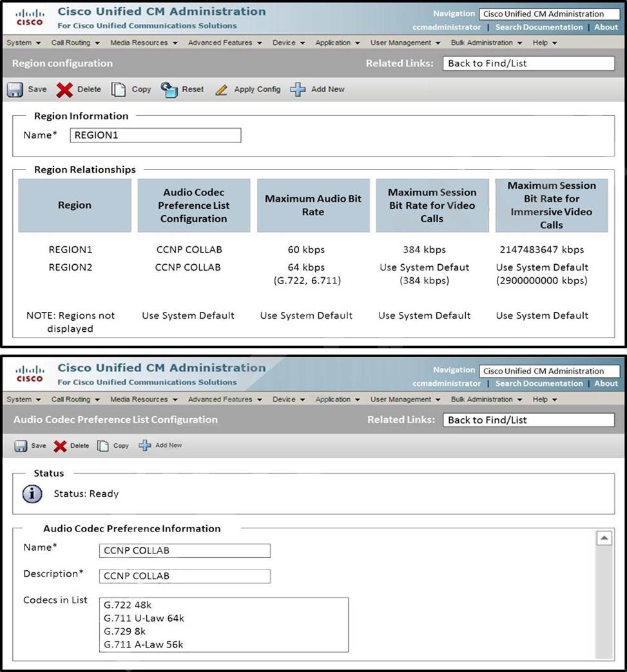The image size is (627, 672).
Task: Click the top About link
Action: [606, 27]
